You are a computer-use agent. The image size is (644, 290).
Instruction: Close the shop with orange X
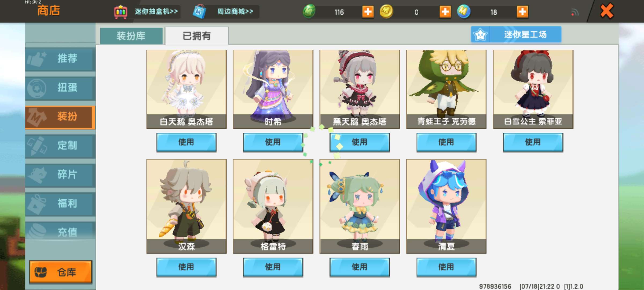[607, 11]
